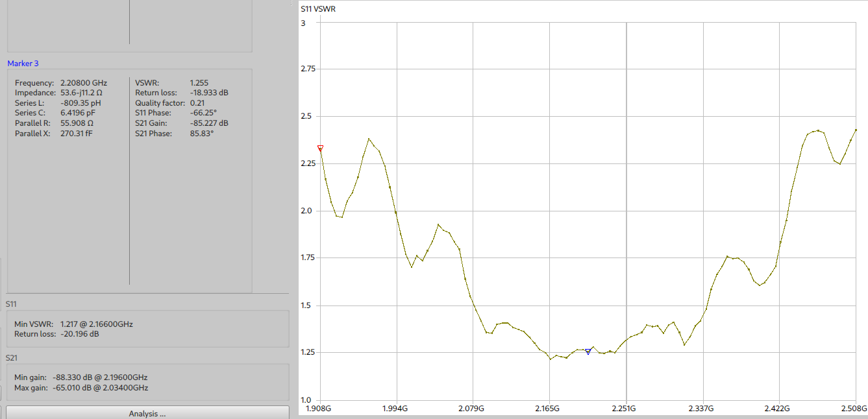
Task: Click the Marker 3 VSWR value 1.255
Action: click(199, 83)
